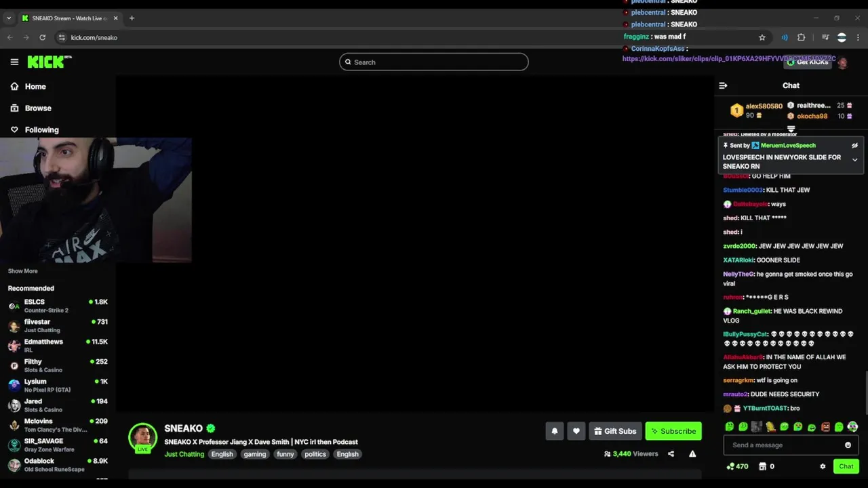Open the hamburger sidebar menu
The width and height of the screenshot is (868, 488).
click(14, 62)
